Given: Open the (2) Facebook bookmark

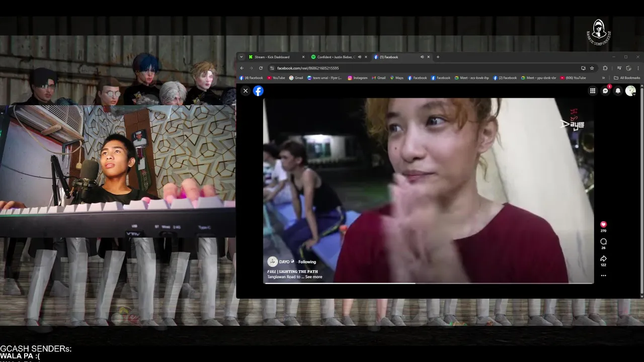Looking at the screenshot, I should (x=505, y=78).
